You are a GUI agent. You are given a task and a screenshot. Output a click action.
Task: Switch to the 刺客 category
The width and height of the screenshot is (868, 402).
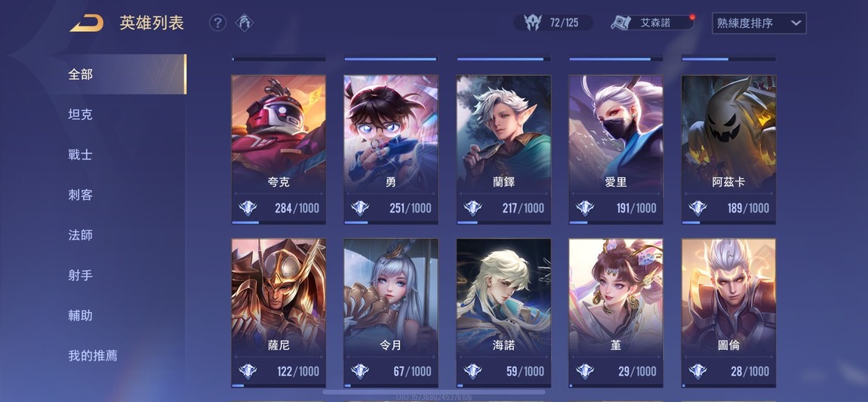(80, 195)
